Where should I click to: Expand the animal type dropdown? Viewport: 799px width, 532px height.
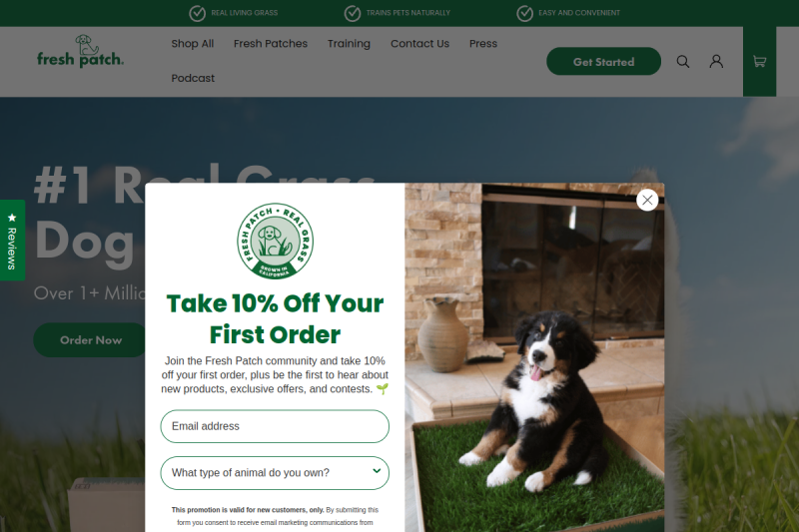coord(275,473)
